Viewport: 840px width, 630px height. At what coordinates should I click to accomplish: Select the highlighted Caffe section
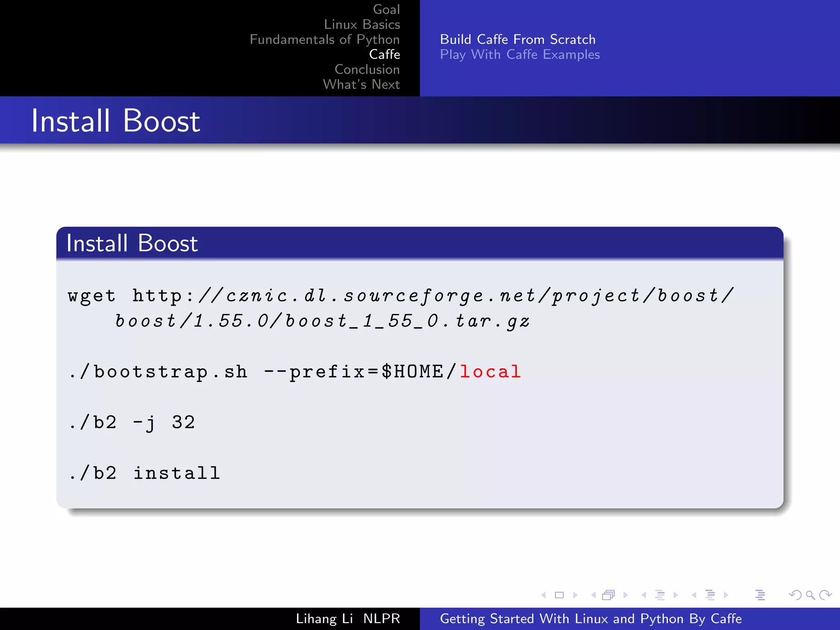coord(385,54)
